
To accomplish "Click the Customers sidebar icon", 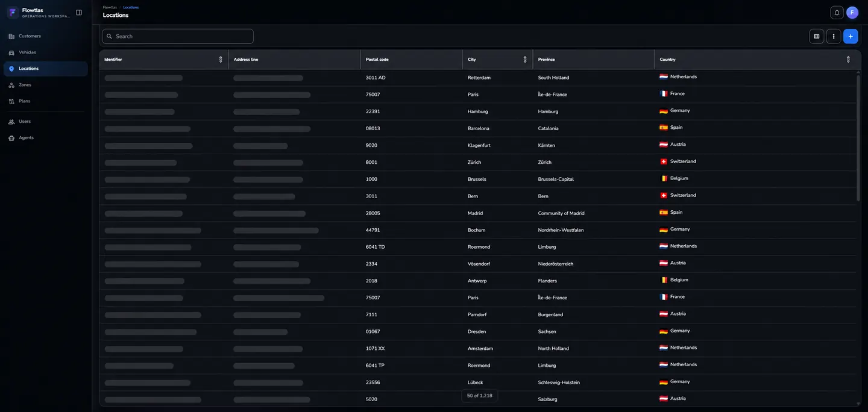I will pos(11,36).
